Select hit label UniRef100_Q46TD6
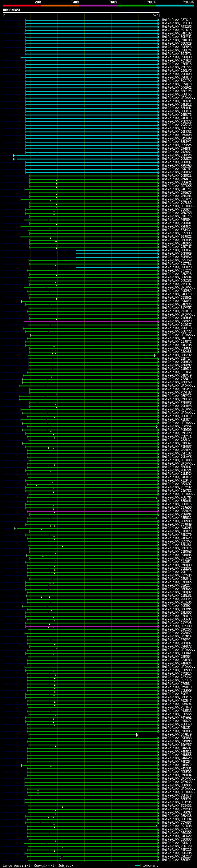 point(177,338)
